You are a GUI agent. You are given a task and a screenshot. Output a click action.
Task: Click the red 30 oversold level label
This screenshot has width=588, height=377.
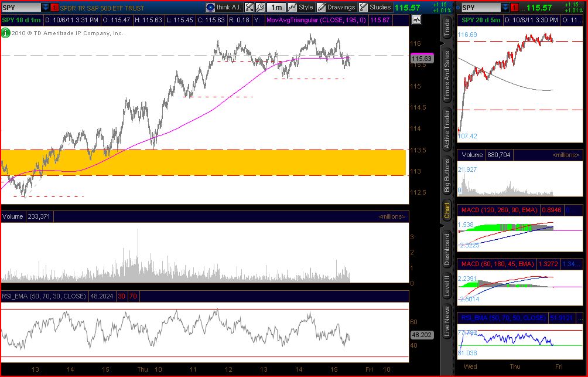point(121,296)
